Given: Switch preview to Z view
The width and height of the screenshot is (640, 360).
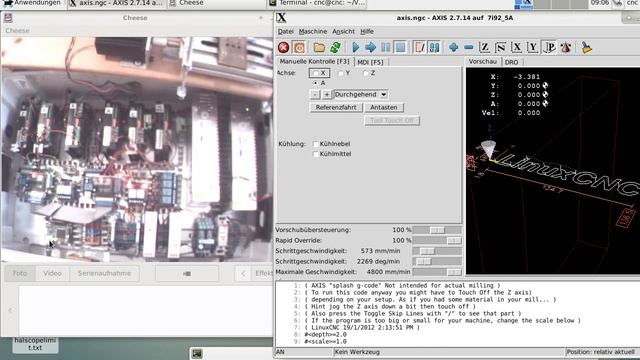Looking at the screenshot, I should [x=484, y=47].
